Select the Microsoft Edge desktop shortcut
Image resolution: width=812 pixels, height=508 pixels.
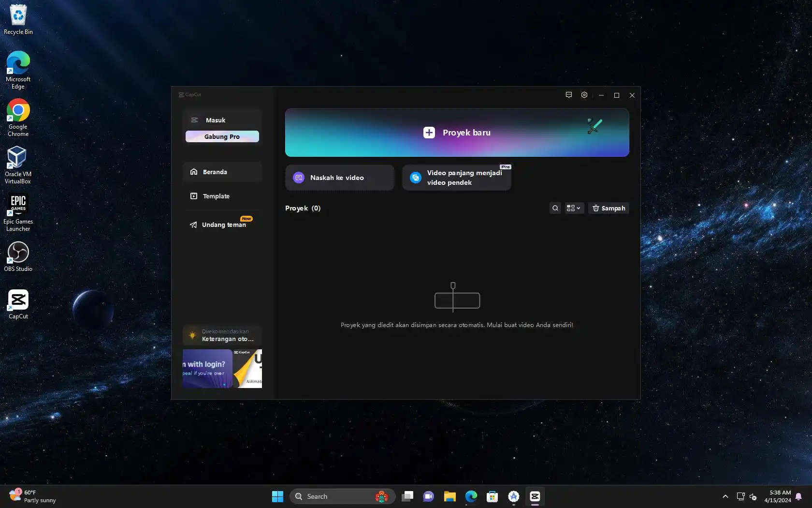click(x=18, y=70)
